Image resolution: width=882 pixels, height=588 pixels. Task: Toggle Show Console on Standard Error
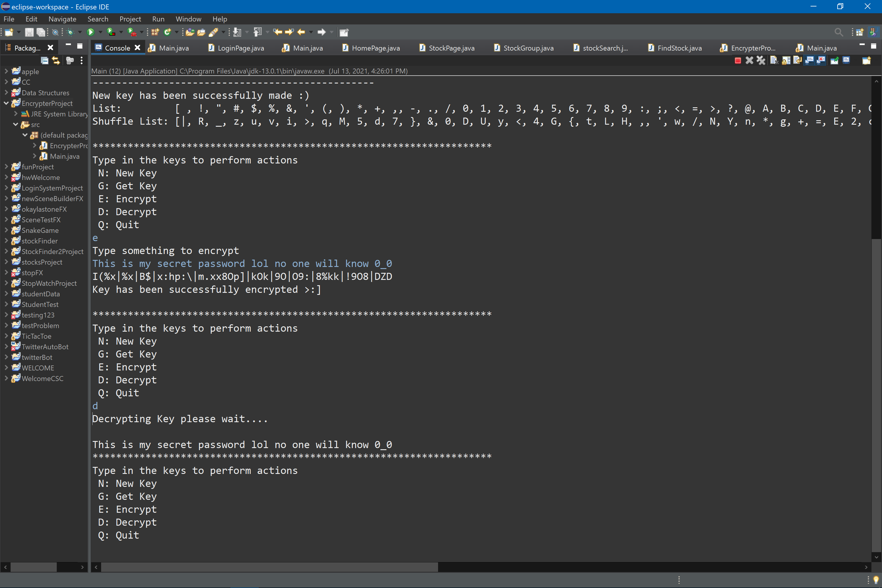(822, 60)
